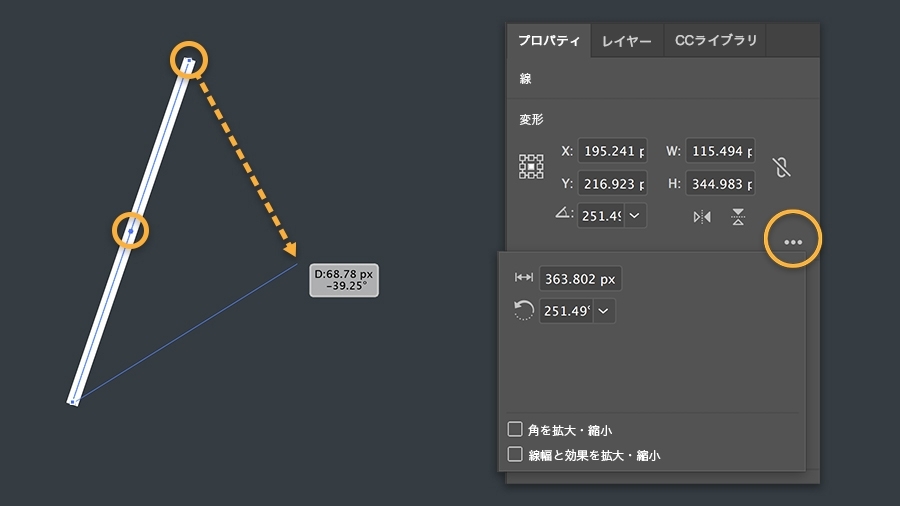Image resolution: width=900 pixels, height=506 pixels.
Task: Open more transform options (three dots)
Action: coord(793,242)
